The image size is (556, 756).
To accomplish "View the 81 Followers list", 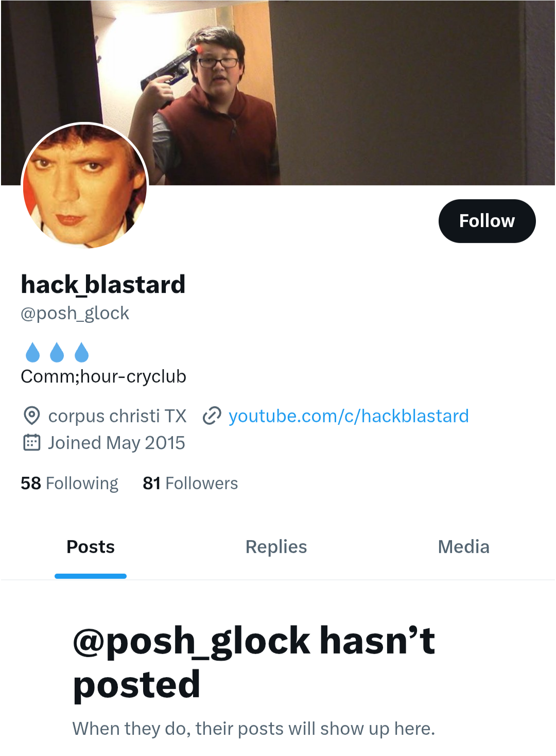I will pyautogui.click(x=190, y=483).
